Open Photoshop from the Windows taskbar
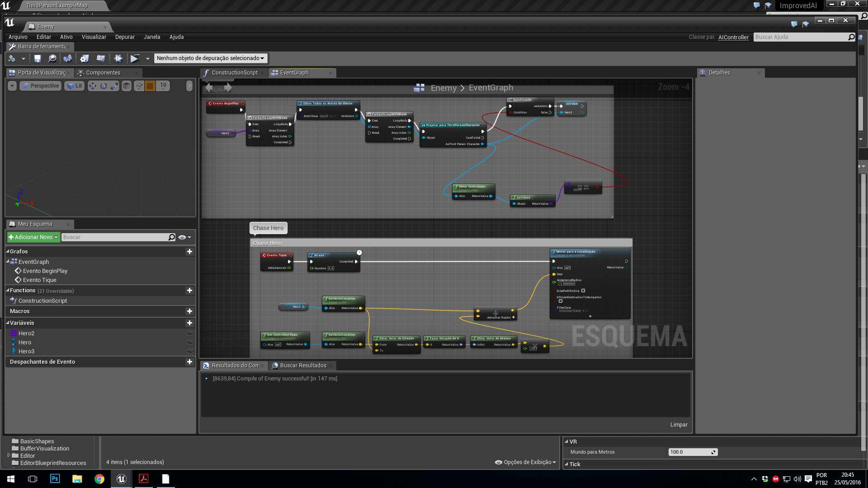The width and height of the screenshot is (868, 488). (x=55, y=479)
